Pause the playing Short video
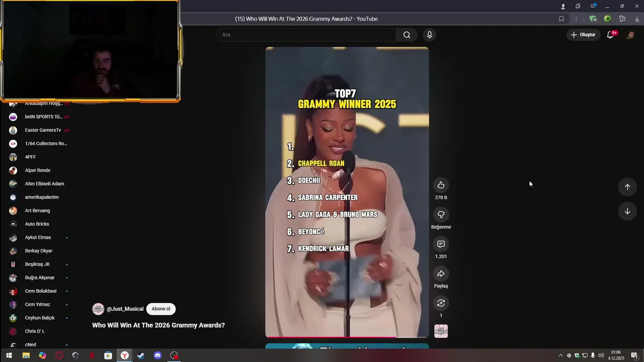This screenshot has width=644, height=362. tap(347, 192)
